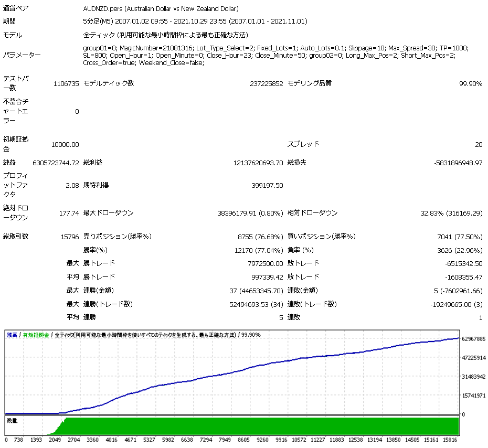This screenshot has width=488, height=448.
Task: Click the green equity legend label
Action: pos(36,335)
